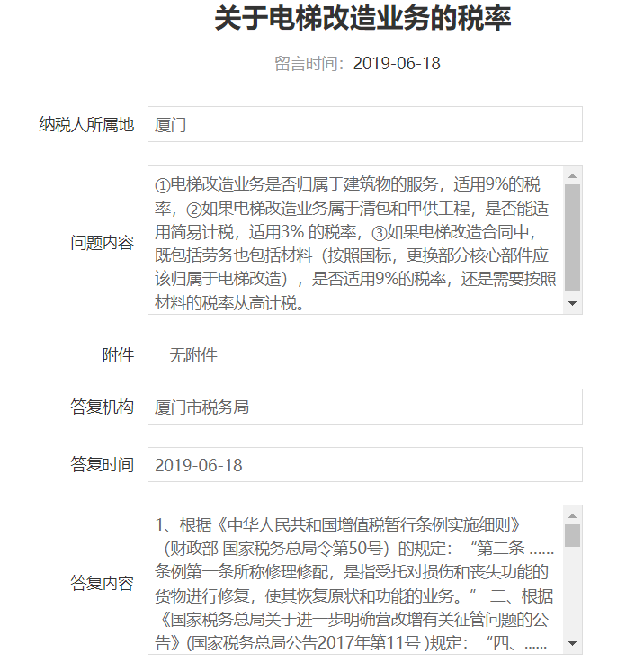Click the 附件 label
Screen dimensions: 644x671
point(118,355)
